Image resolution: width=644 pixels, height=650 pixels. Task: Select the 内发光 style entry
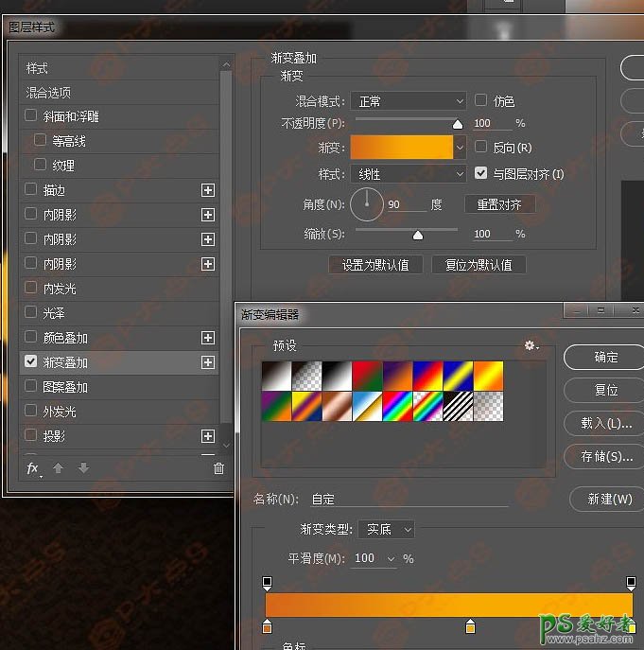[x=60, y=289]
